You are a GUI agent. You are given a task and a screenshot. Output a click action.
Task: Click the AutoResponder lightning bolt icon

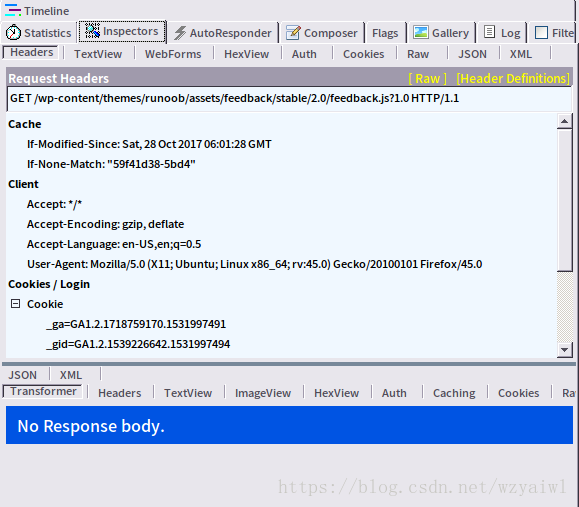click(x=180, y=32)
